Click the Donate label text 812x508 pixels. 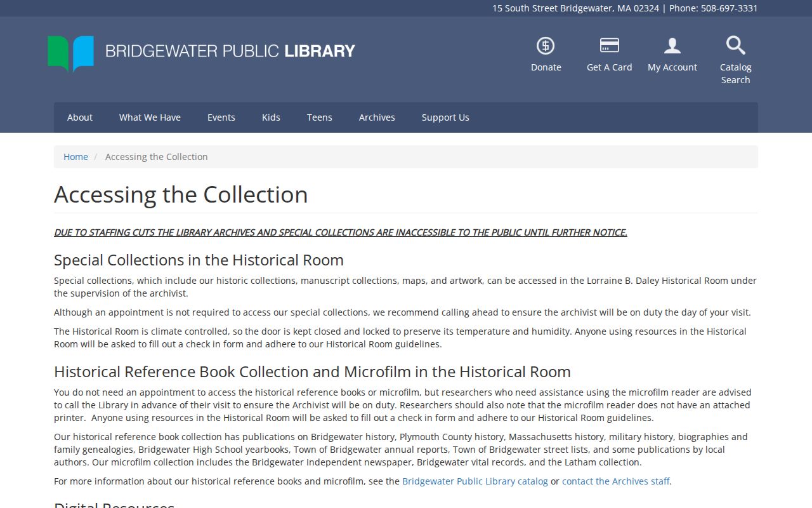(x=546, y=67)
